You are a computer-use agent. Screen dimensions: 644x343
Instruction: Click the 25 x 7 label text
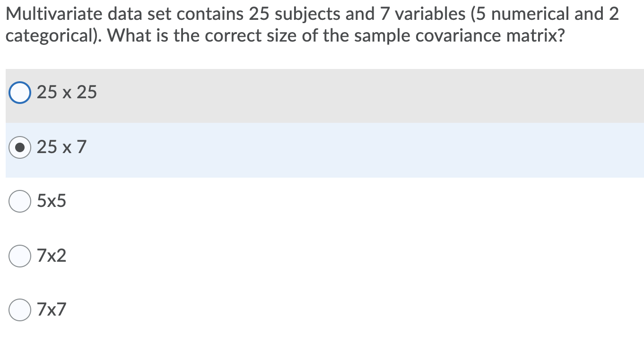coord(61,147)
